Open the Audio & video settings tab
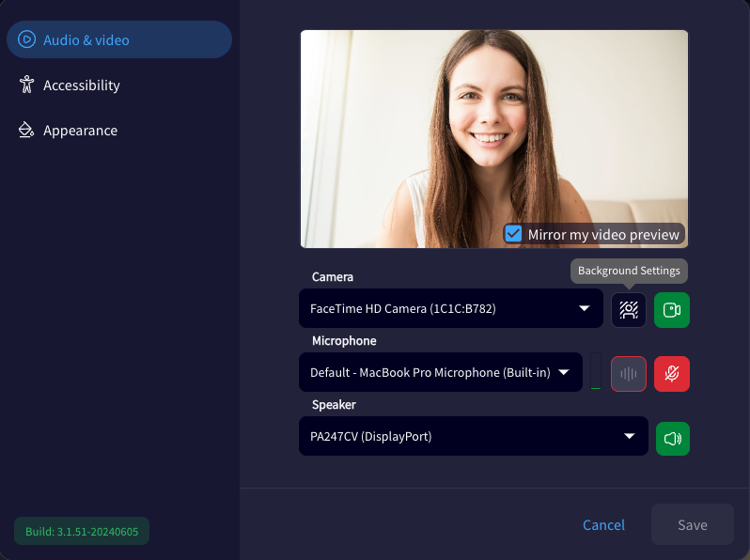This screenshot has width=750, height=560. (x=119, y=39)
